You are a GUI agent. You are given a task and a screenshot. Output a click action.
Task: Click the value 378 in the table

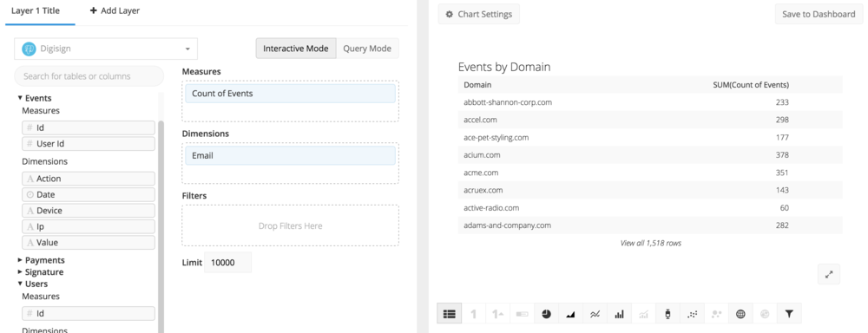click(x=782, y=155)
